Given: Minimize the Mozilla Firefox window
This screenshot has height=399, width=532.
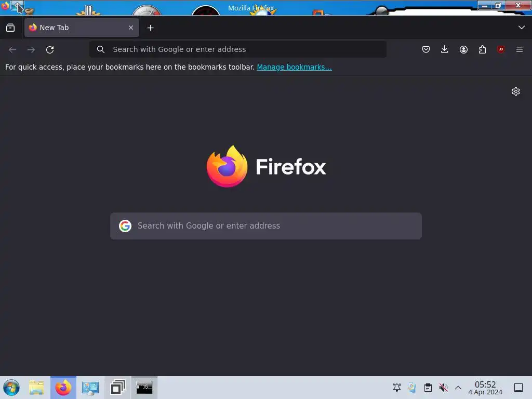Looking at the screenshot, I should (485, 5).
